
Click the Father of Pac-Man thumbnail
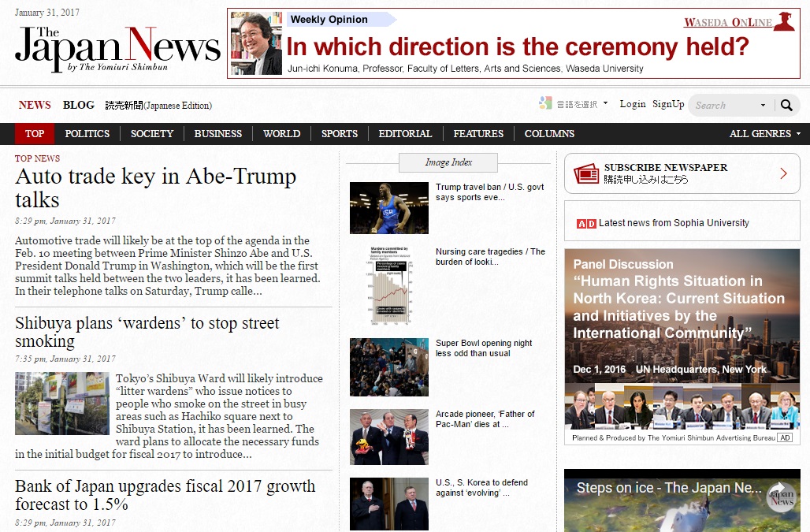389,437
